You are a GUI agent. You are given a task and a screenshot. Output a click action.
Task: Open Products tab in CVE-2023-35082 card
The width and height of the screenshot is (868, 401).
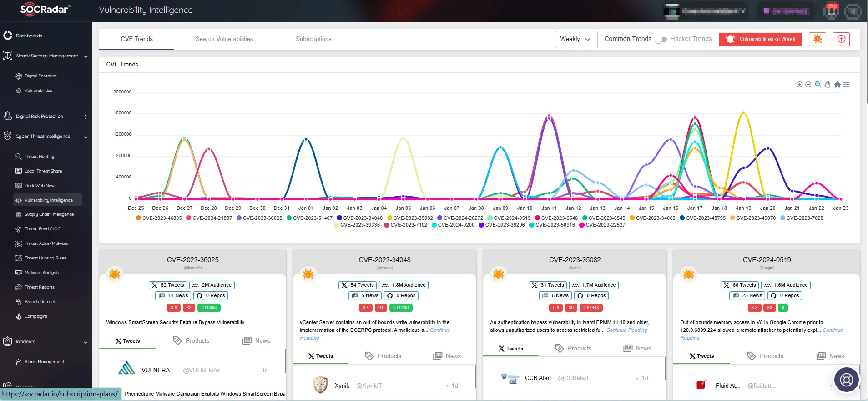[573, 348]
